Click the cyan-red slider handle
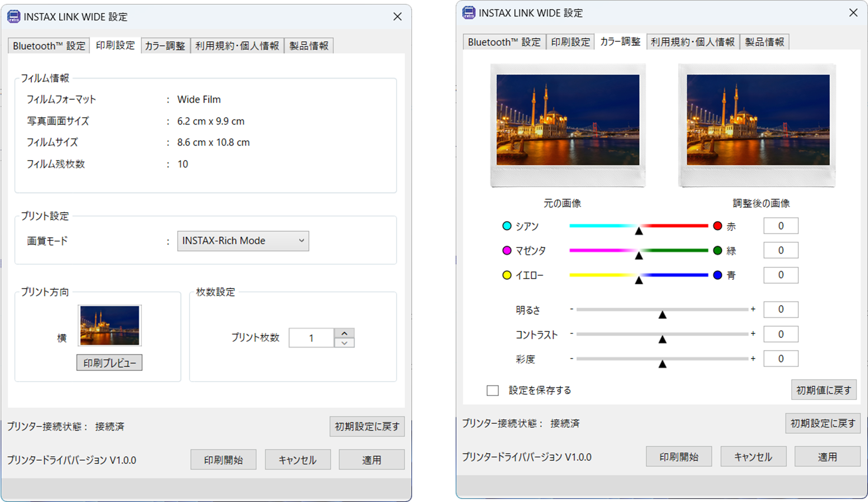 pyautogui.click(x=639, y=231)
